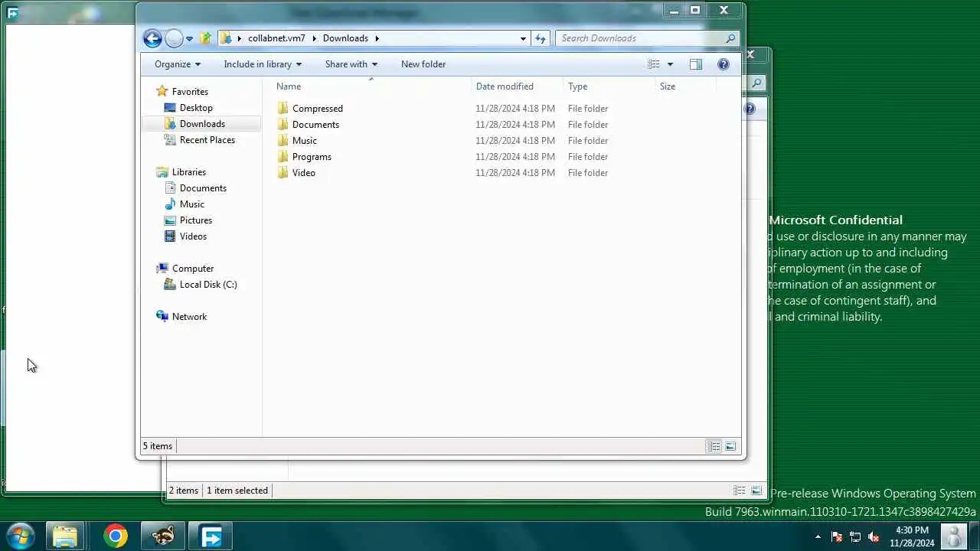This screenshot has height=551, width=980.
Task: Open Windows Explorer from the taskbar
Action: click(x=65, y=536)
